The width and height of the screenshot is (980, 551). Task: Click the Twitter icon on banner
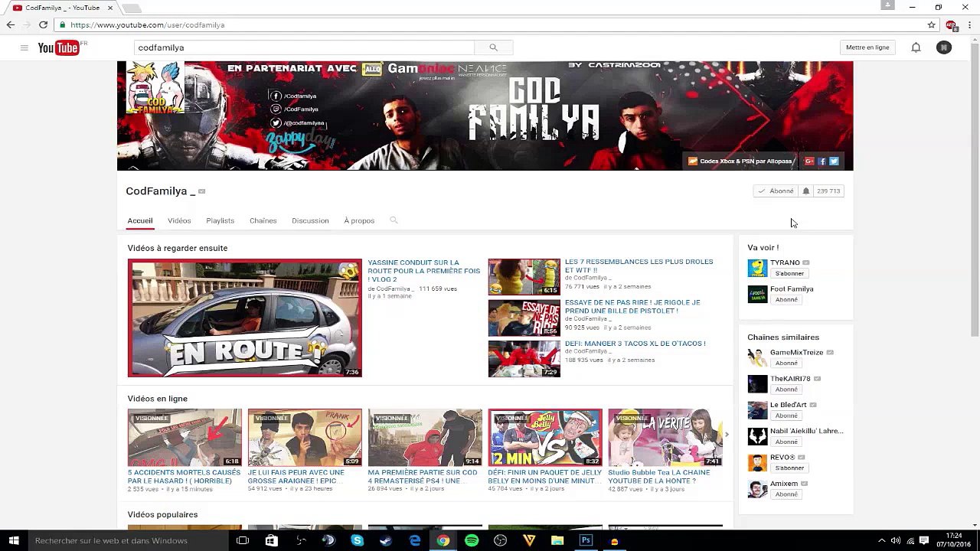834,161
